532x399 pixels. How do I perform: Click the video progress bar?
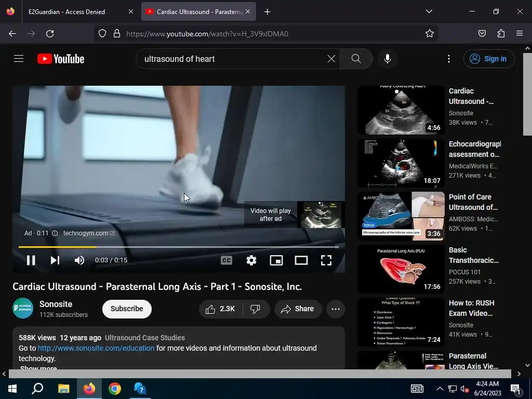pos(179,247)
